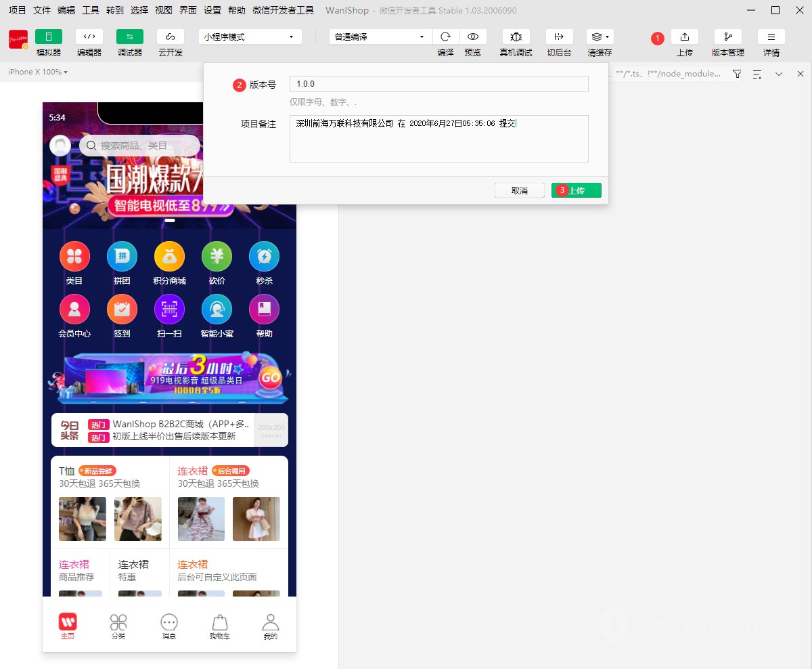
Task: Open the 微信开发者工具 menu
Action: pos(283,10)
